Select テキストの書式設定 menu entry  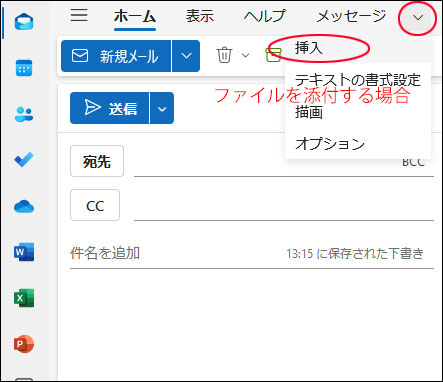click(358, 80)
